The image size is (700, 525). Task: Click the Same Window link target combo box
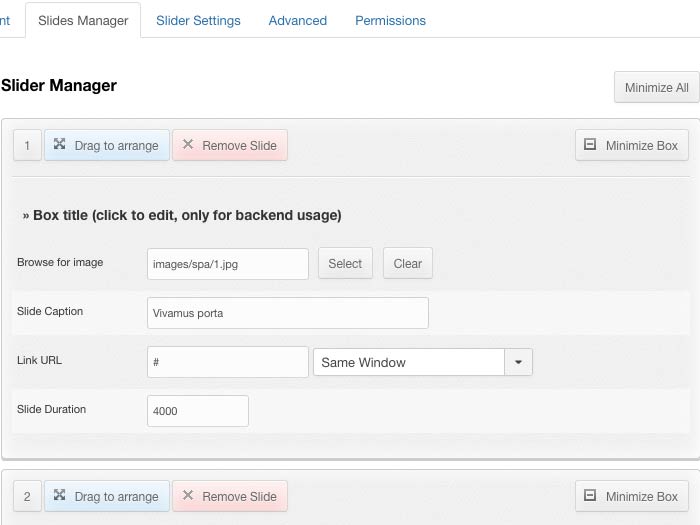(408, 362)
